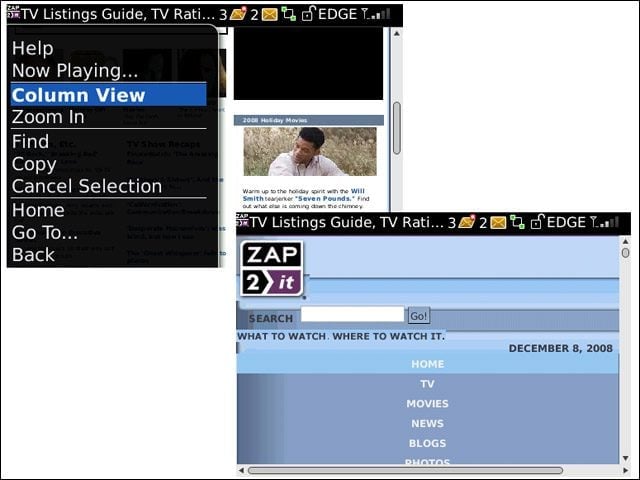Viewport: 640px width, 480px height.
Task: Click horizontal scrollbar thumb in lower window
Action: coord(405,471)
